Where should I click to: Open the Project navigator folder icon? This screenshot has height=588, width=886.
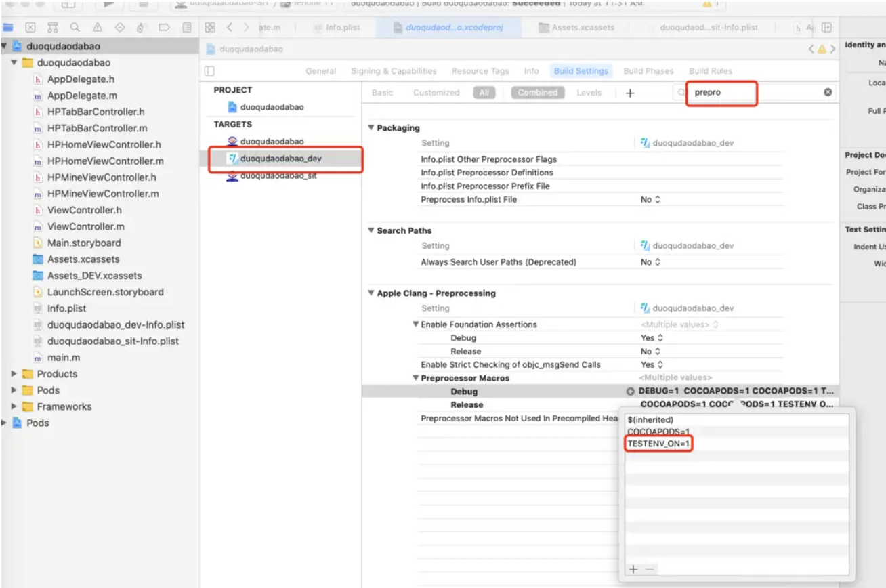9,28
